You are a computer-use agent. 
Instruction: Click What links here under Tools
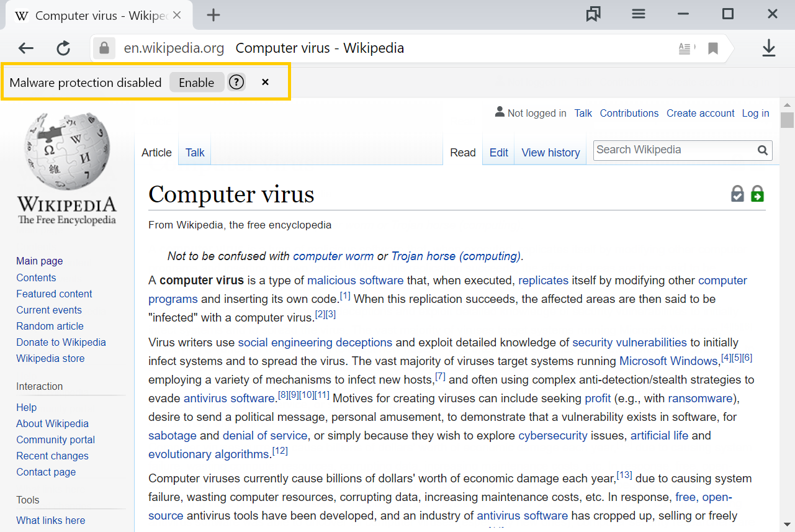click(51, 520)
